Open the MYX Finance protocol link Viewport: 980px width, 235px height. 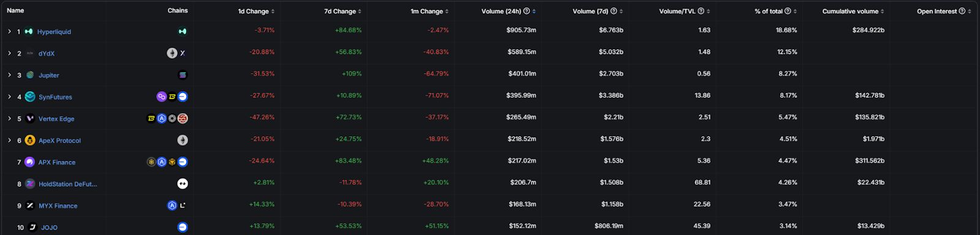point(58,206)
